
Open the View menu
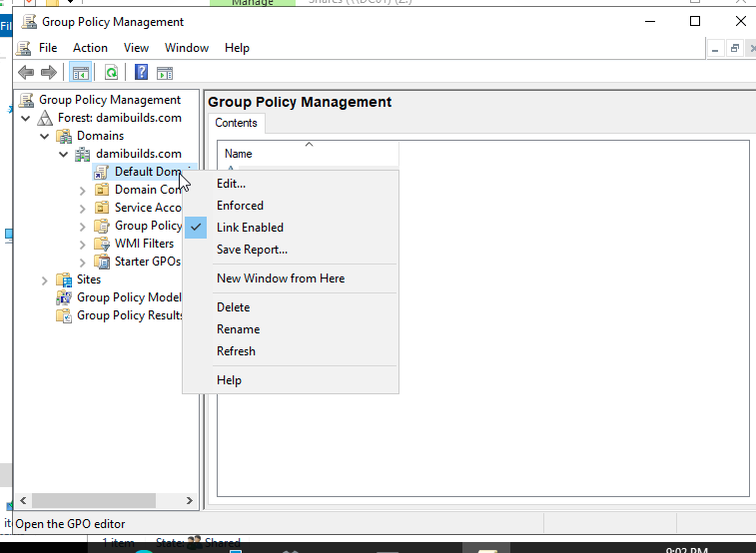136,48
